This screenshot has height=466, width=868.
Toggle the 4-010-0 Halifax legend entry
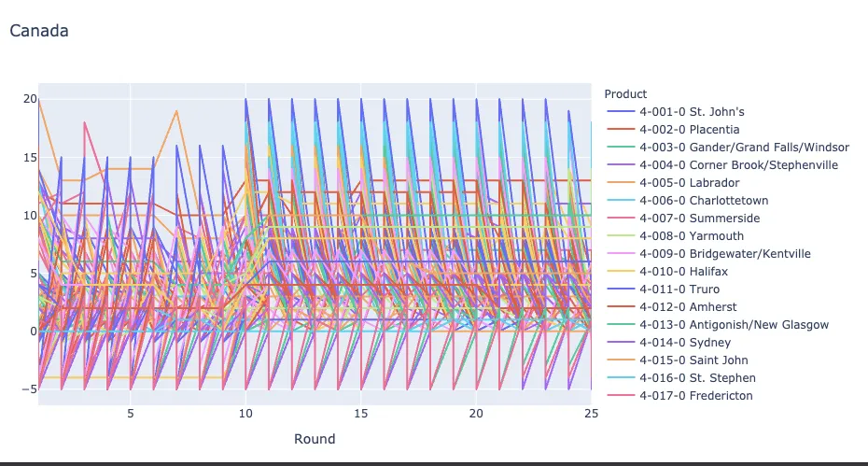[x=667, y=272]
